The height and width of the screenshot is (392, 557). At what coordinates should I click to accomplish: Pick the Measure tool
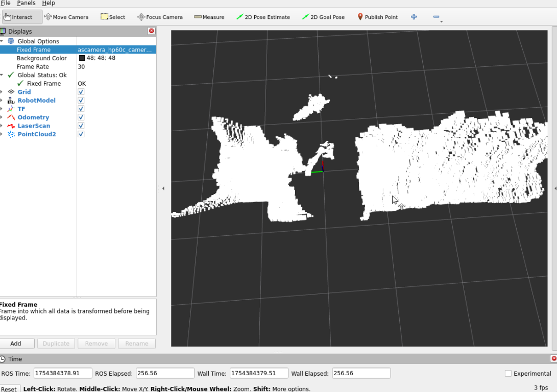(209, 17)
